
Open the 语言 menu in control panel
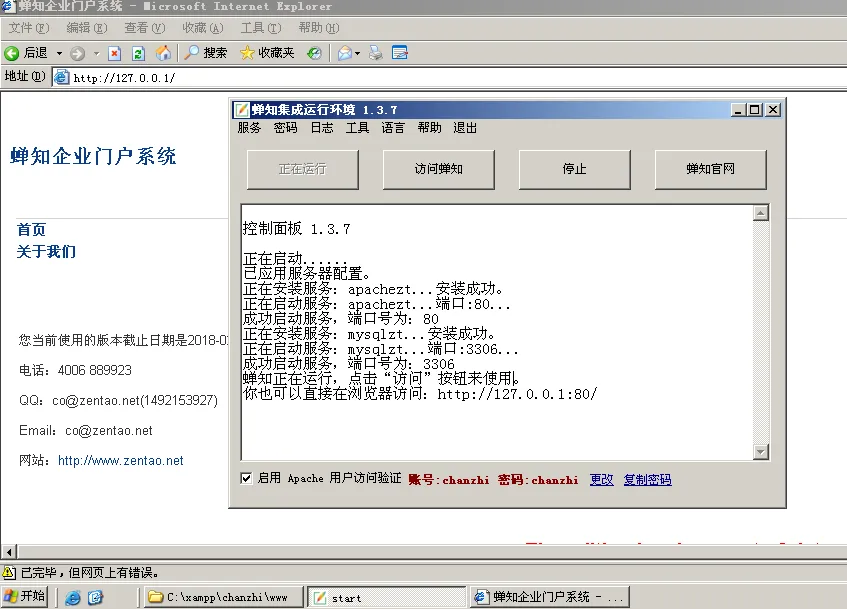coord(393,128)
